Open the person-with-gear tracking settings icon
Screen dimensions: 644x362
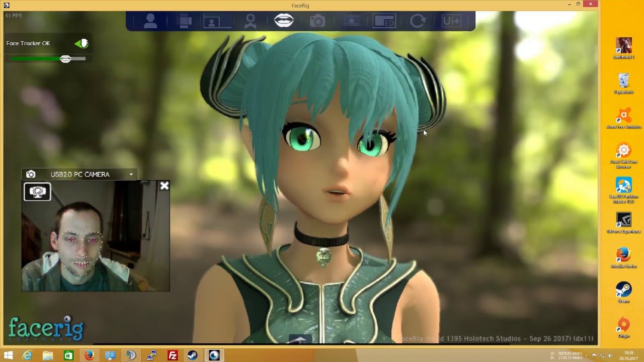click(250, 21)
